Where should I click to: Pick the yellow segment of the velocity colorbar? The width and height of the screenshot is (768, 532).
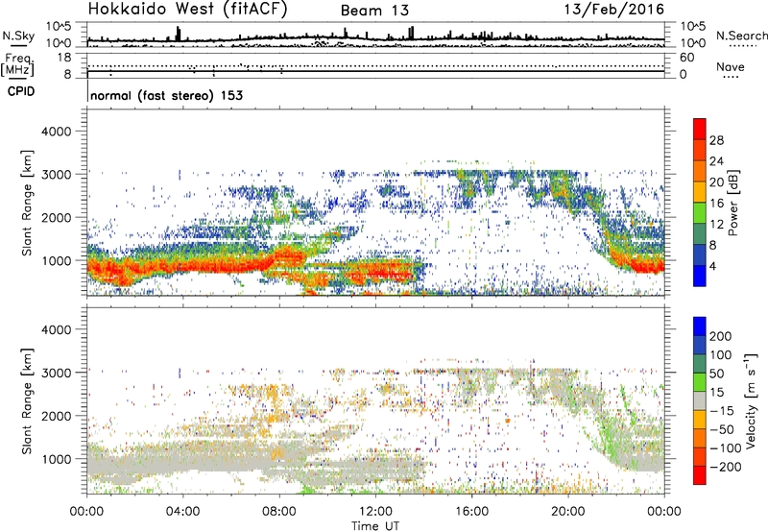coord(700,420)
